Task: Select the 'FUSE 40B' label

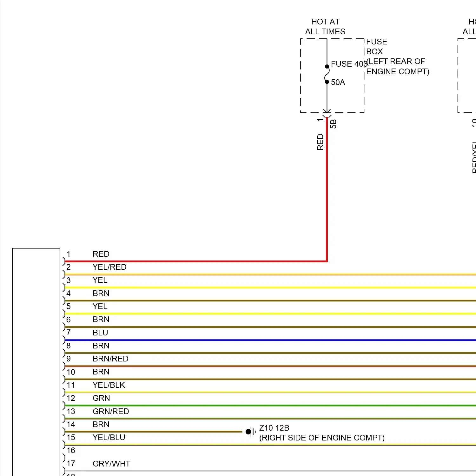Action: [349, 64]
